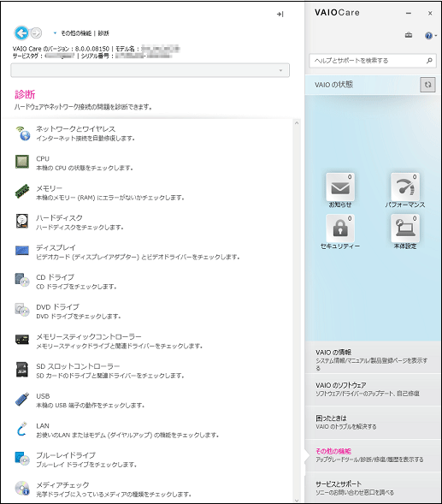
Task: Click the メモリー RAM stick icon
Action: click(x=22, y=192)
